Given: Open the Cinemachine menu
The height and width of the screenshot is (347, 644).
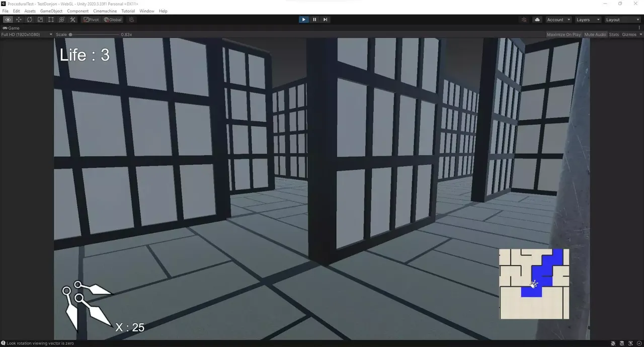Looking at the screenshot, I should click(105, 11).
